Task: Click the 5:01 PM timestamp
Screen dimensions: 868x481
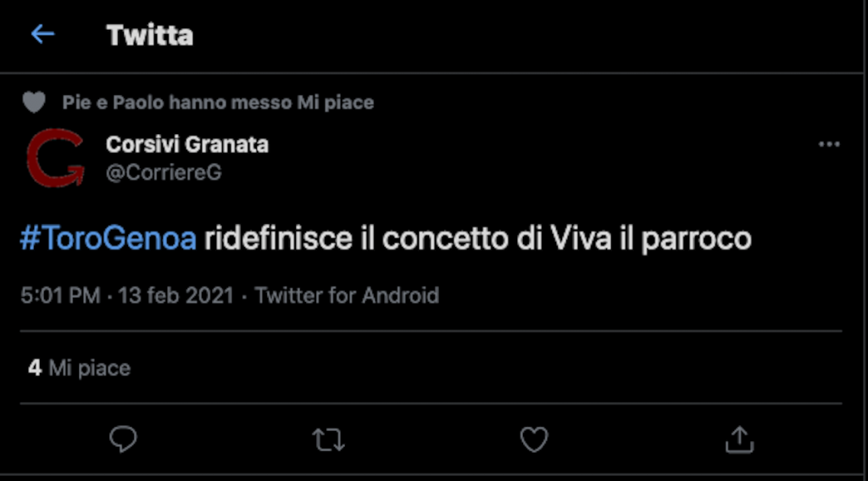Action: 60,296
